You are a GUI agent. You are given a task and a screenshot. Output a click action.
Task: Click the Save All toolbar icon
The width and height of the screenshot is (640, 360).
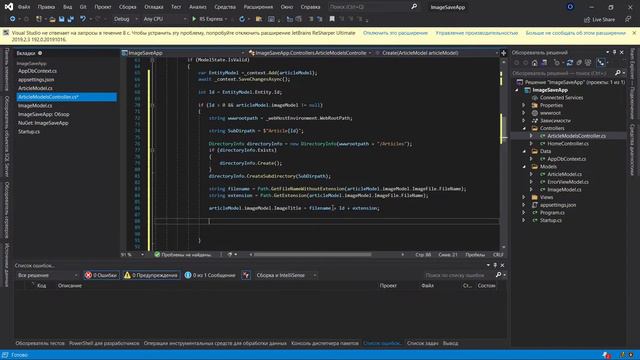pos(71,19)
